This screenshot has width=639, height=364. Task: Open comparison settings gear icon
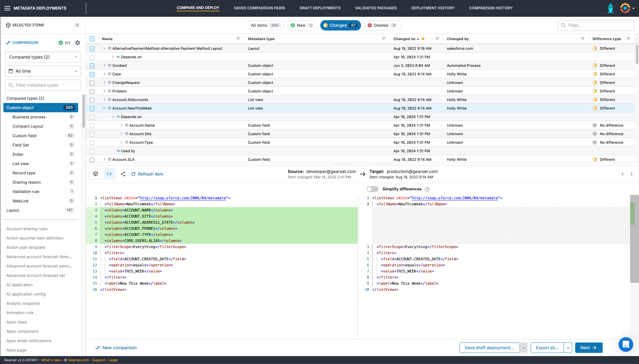coord(78,43)
